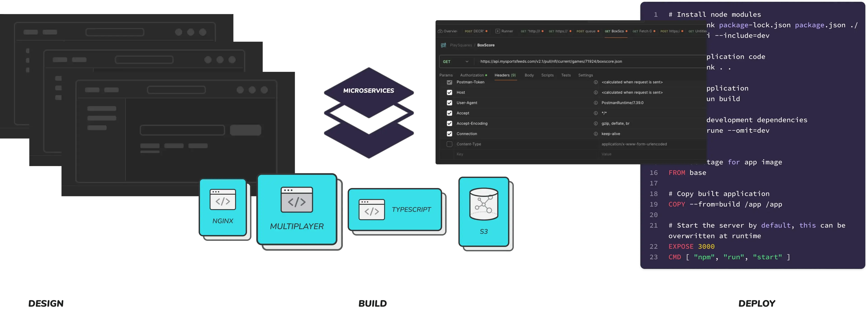868x310 pixels.
Task: Click the DEPLOY heading
Action: (757, 303)
